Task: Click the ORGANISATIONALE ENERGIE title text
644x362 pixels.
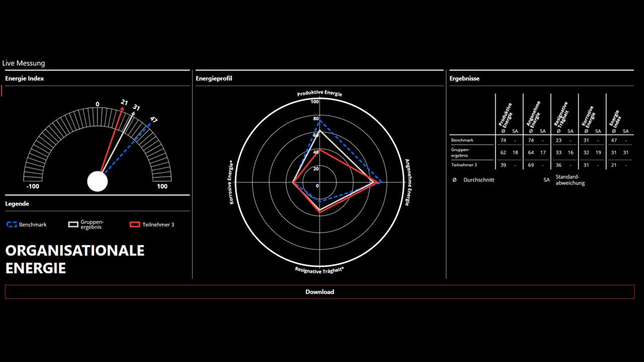Action: [x=75, y=259]
